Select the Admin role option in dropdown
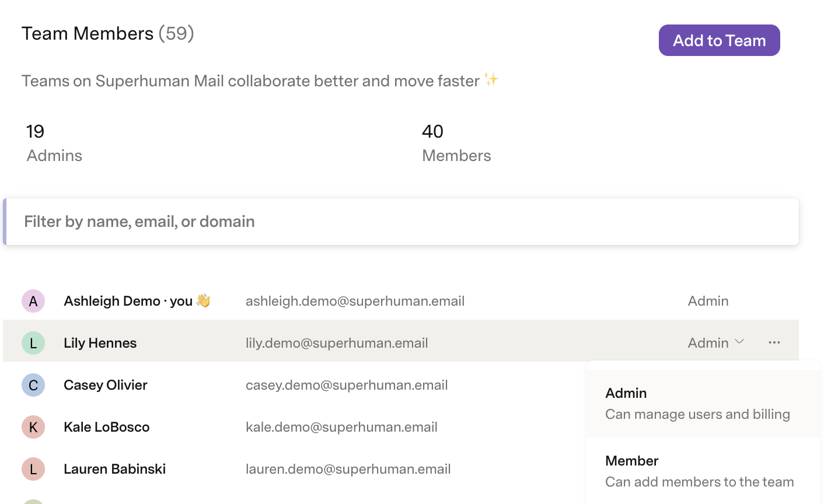 click(x=703, y=404)
